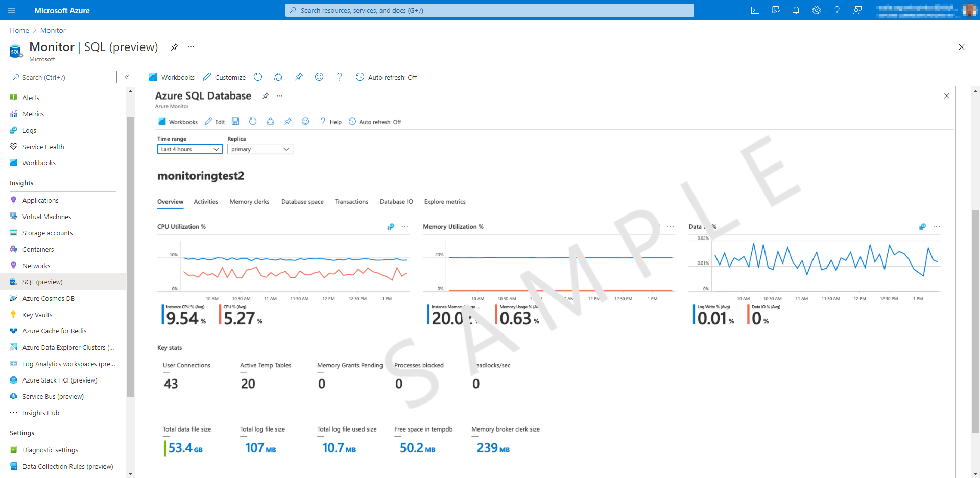
Task: Collapse the left sidebar menu
Action: point(127,77)
